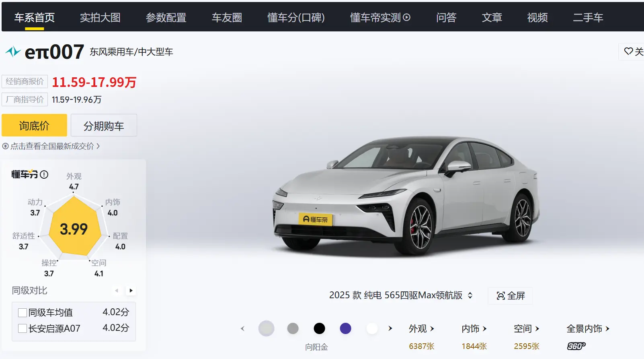Screen dimensions: 644x359
Task: Check the 长安启源A07 checkbox
Action: tap(23, 328)
